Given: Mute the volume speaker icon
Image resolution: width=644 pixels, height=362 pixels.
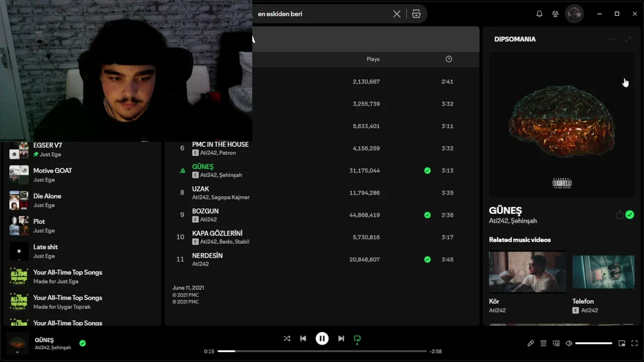Looking at the screenshot, I should 569,343.
